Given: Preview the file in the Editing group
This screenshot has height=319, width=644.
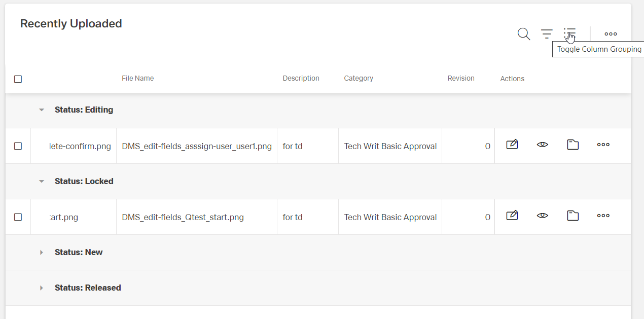Looking at the screenshot, I should click(543, 145).
